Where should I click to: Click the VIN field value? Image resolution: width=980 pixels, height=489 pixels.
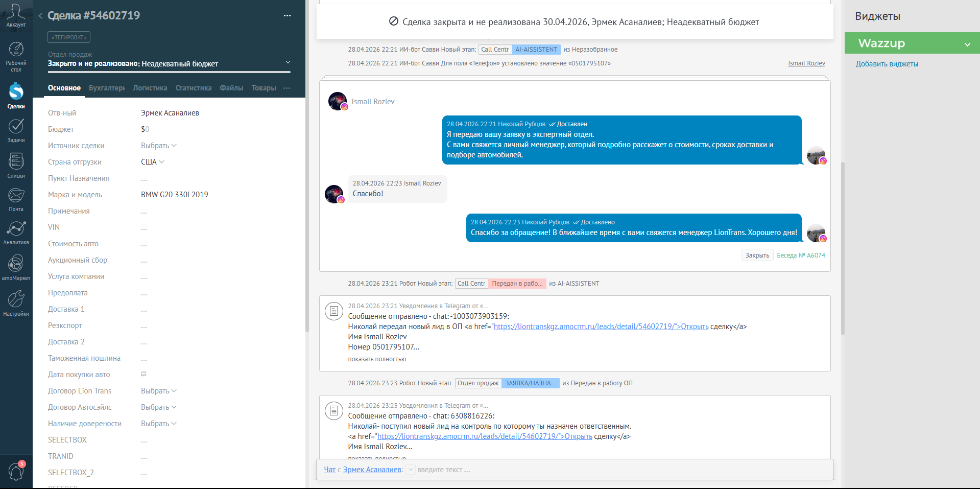(144, 227)
